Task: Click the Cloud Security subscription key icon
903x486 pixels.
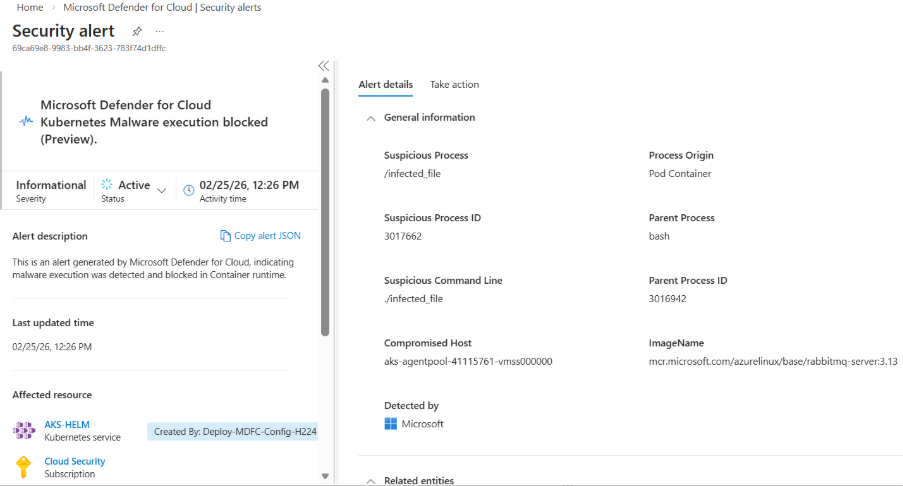Action: (23, 467)
